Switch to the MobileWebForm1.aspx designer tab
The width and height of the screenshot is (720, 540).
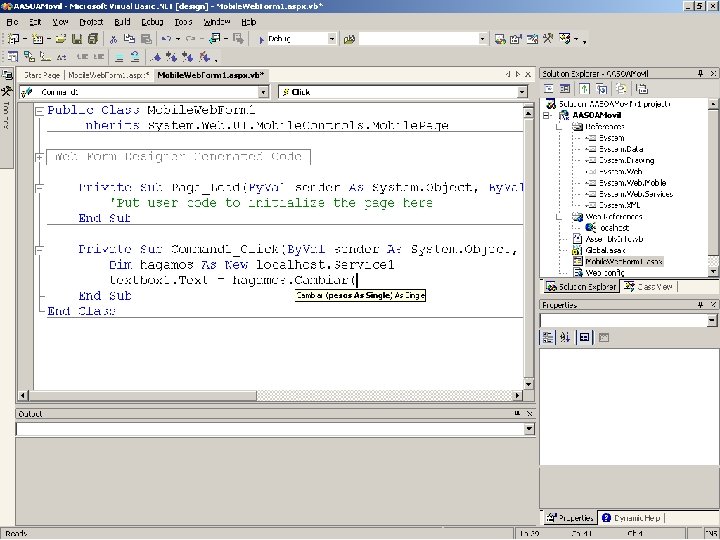coord(109,75)
